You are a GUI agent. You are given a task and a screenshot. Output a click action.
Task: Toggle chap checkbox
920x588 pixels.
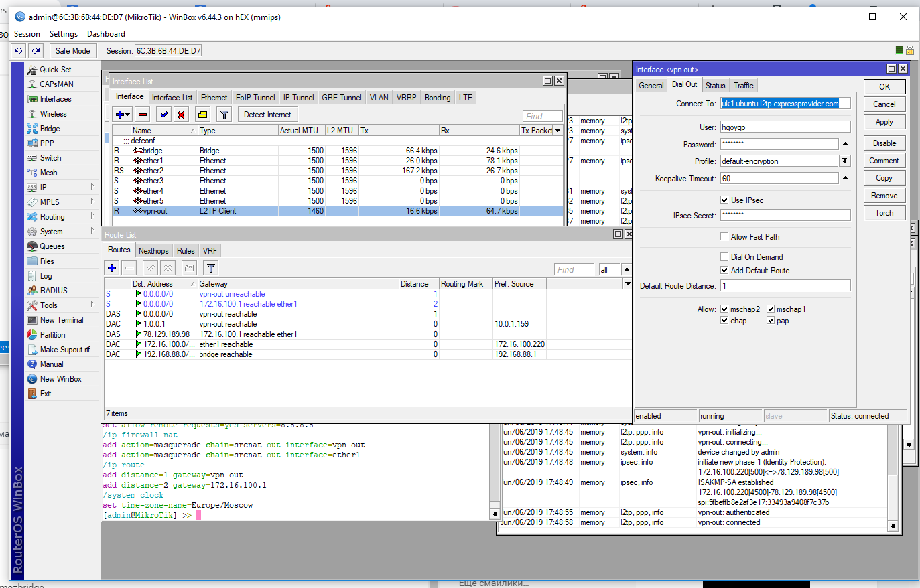point(724,320)
